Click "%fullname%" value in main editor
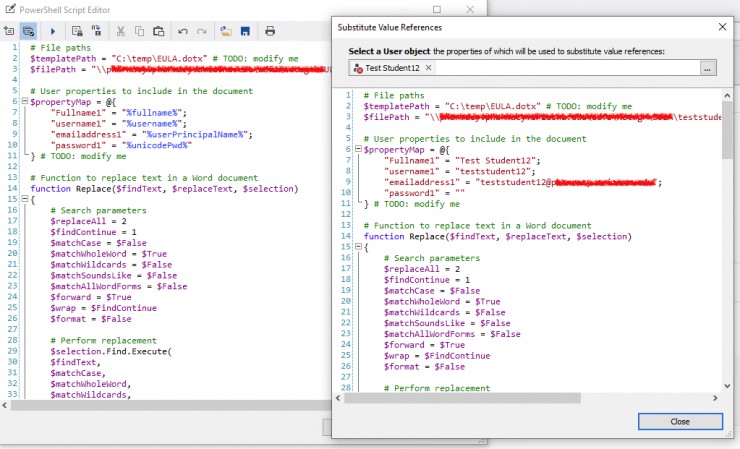Viewport: 740px width, 449px height. pos(151,113)
